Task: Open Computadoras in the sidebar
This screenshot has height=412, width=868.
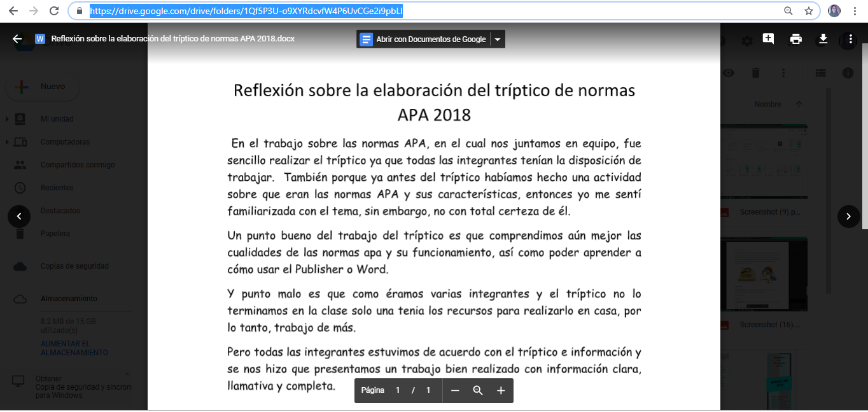Action: 65,142
